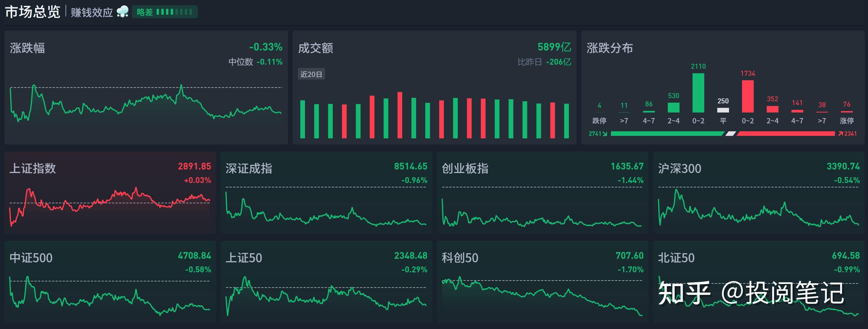Click the 涨跌分布 panel title
868x329 pixels.
pos(609,48)
